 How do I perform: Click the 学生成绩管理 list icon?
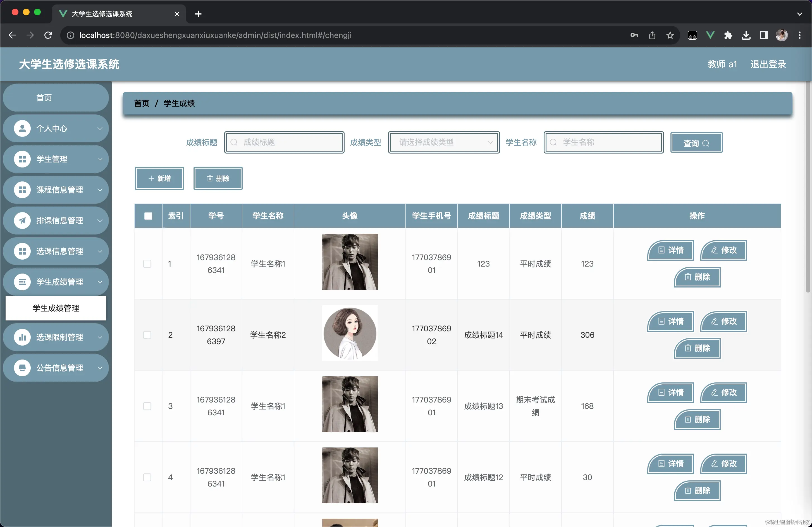tap(22, 282)
